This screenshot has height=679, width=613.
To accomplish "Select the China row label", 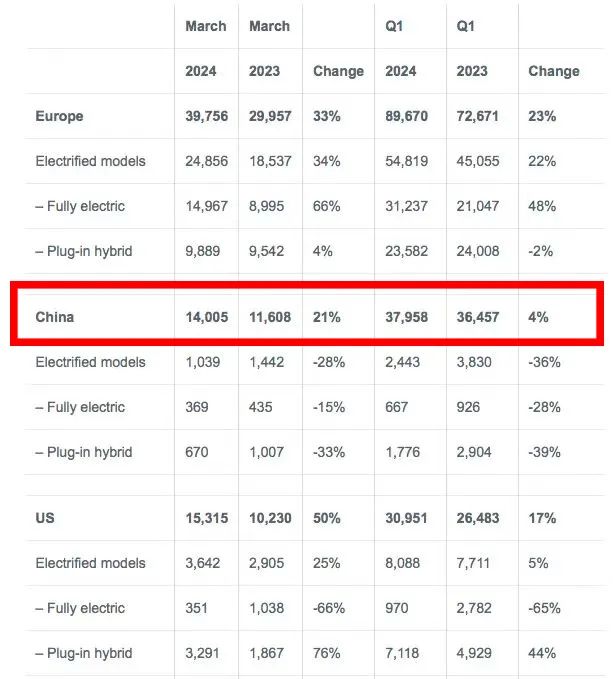I will (55, 317).
